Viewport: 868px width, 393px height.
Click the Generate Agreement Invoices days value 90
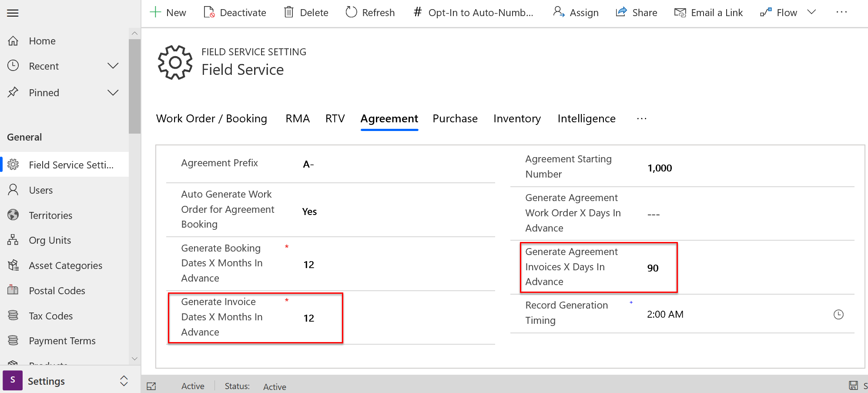[653, 268]
